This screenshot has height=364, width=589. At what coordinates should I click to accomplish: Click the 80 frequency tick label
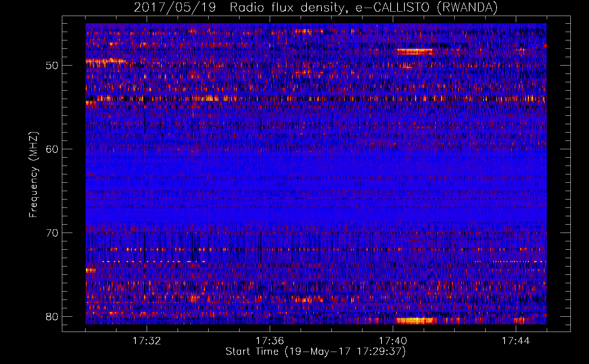point(52,316)
